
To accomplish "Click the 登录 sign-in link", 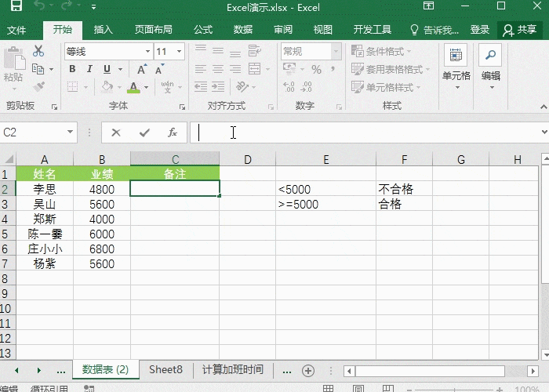I will [480, 30].
